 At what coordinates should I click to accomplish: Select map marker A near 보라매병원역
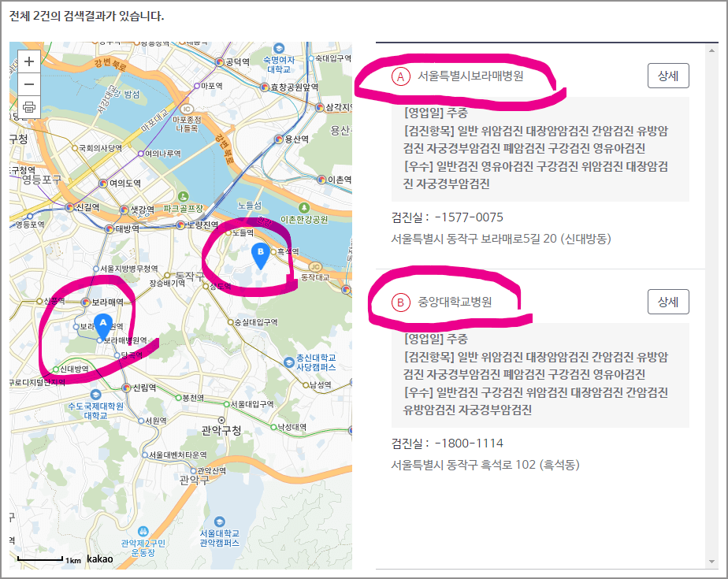(x=103, y=326)
